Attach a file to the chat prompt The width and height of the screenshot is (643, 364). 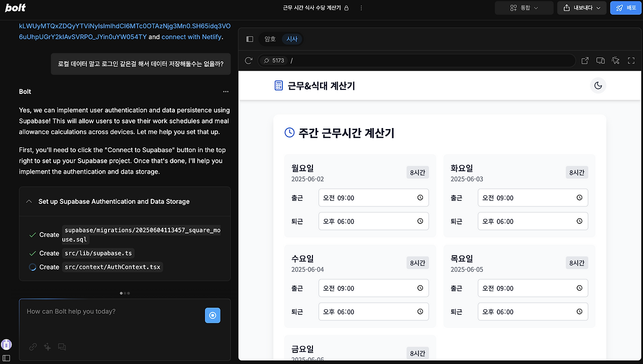[x=33, y=346]
